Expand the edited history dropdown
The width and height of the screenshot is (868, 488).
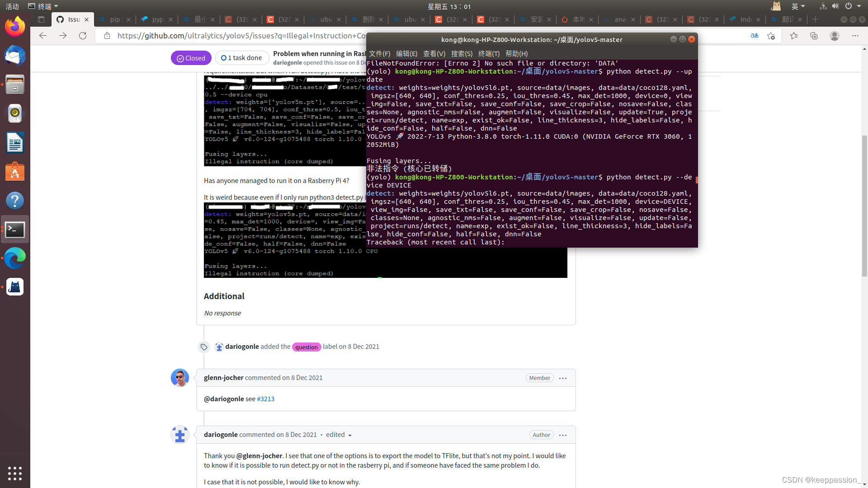click(x=339, y=435)
